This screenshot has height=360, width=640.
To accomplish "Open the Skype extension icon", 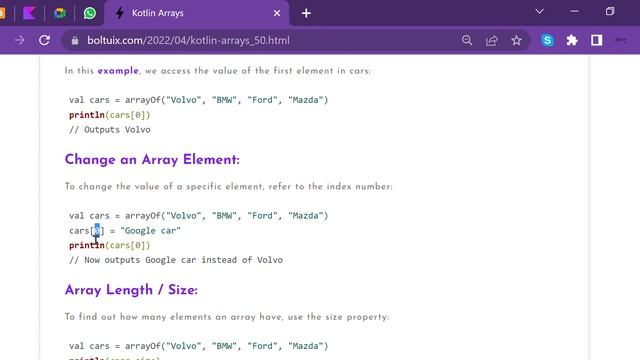I will click(x=547, y=40).
